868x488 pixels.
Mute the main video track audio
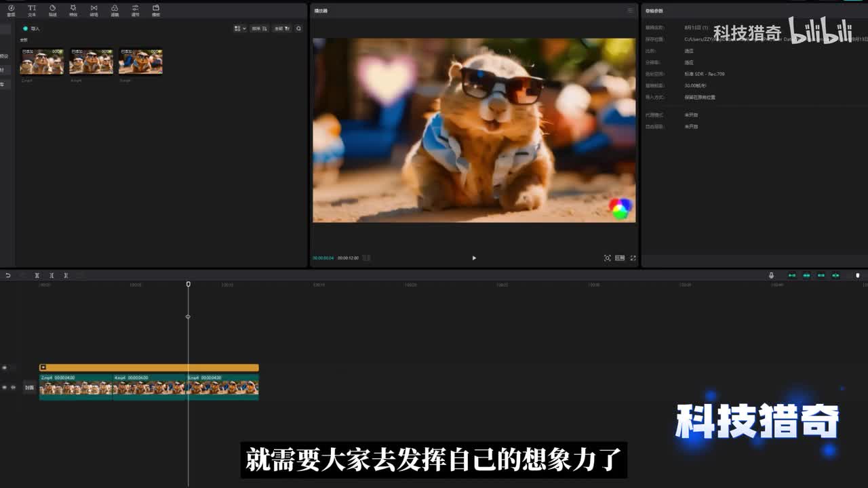pos(13,388)
